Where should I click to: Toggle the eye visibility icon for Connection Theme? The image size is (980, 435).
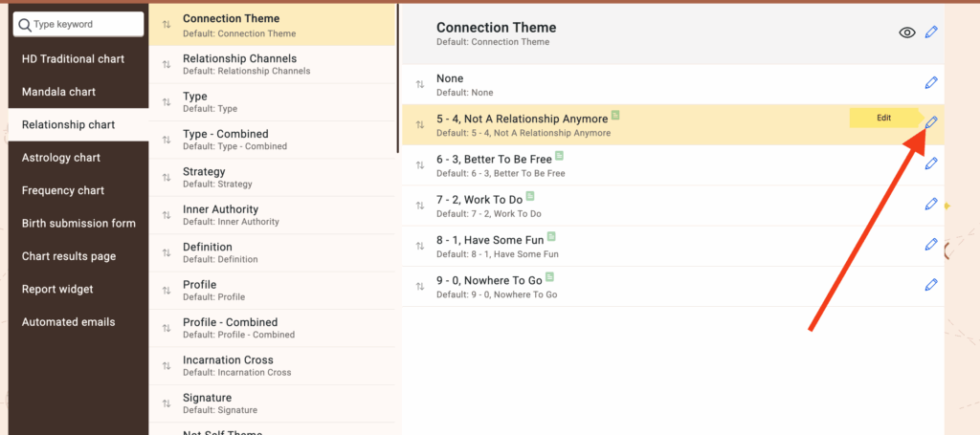click(x=907, y=33)
